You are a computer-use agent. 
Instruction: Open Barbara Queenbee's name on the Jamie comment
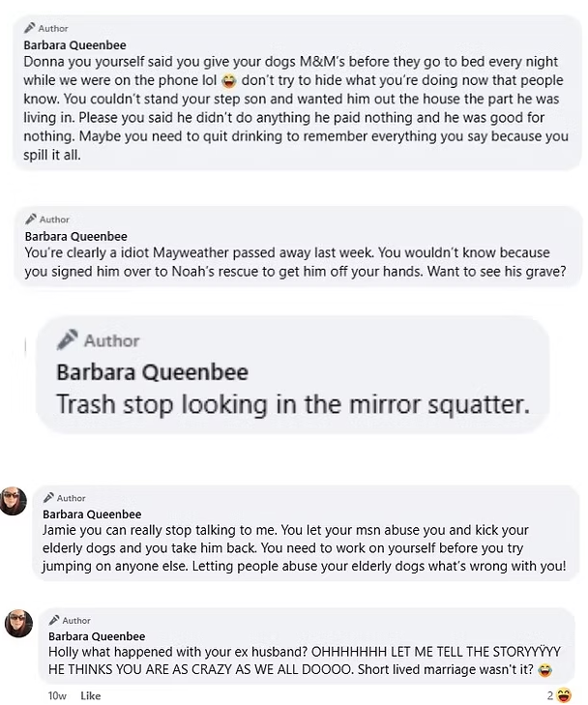(x=92, y=514)
